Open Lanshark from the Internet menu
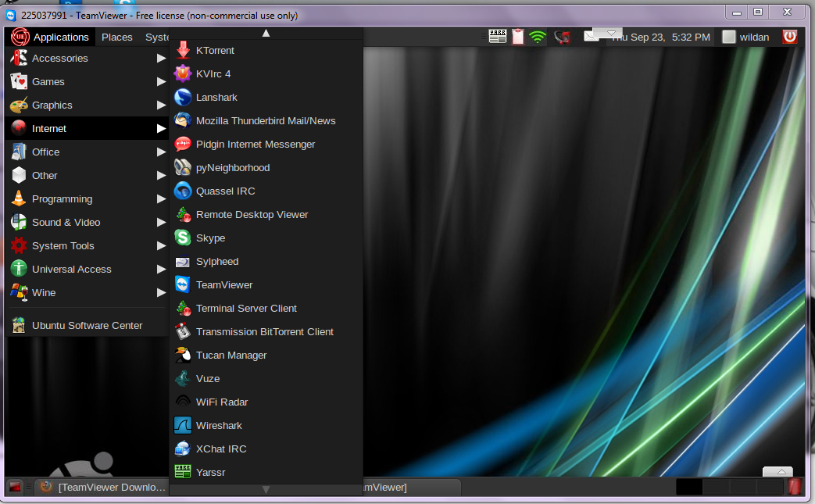The width and height of the screenshot is (815, 504). point(266,97)
